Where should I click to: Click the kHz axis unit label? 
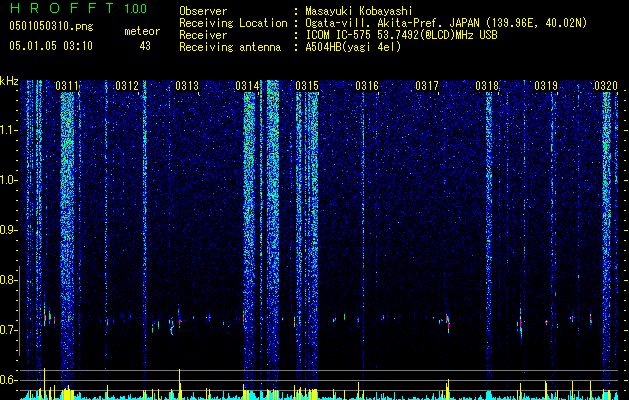9,82
